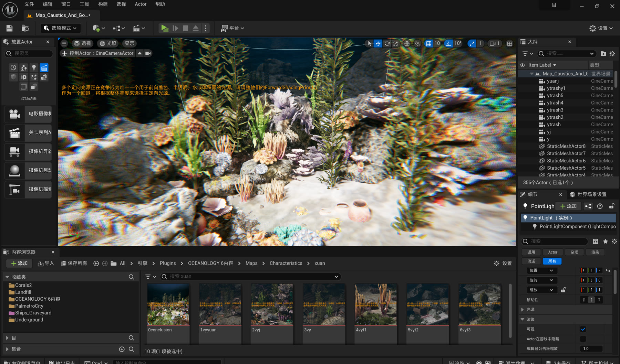Open the Platforms menu
The image size is (620, 364).
coord(232,28)
